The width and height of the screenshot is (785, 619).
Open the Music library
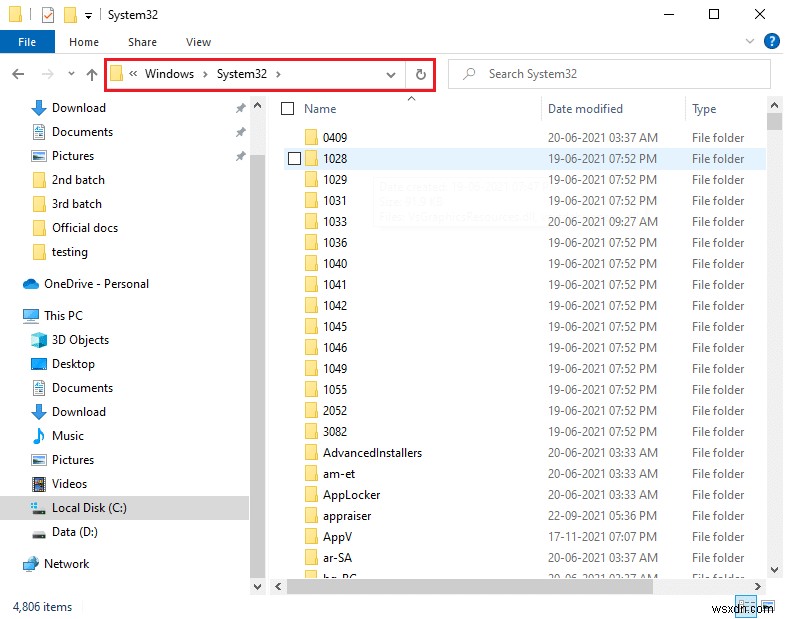68,436
